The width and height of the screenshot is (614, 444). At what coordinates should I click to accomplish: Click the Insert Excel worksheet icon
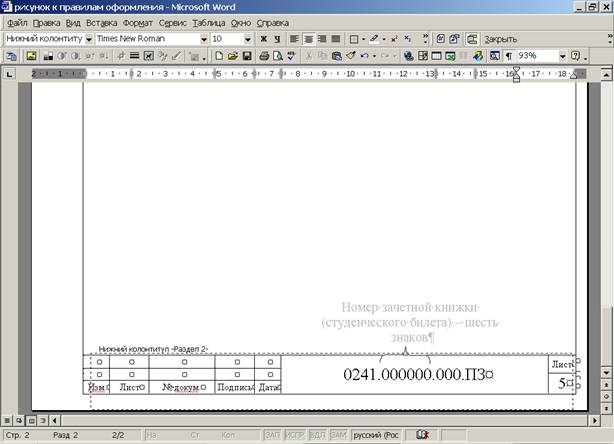(450, 56)
